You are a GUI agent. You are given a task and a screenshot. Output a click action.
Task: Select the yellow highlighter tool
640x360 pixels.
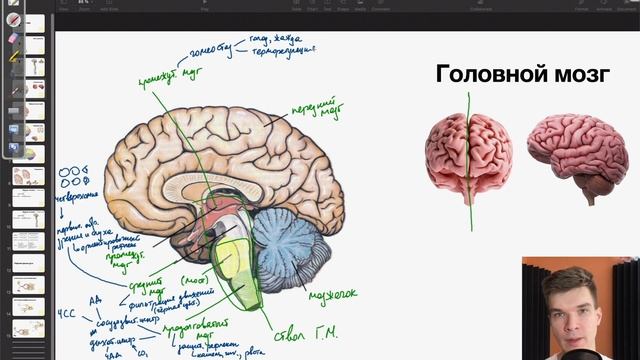pyautogui.click(x=13, y=56)
